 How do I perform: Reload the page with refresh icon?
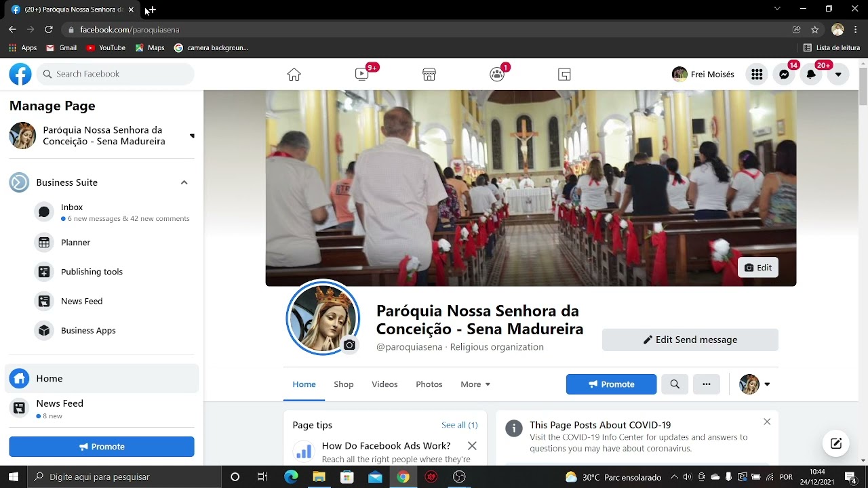[49, 29]
